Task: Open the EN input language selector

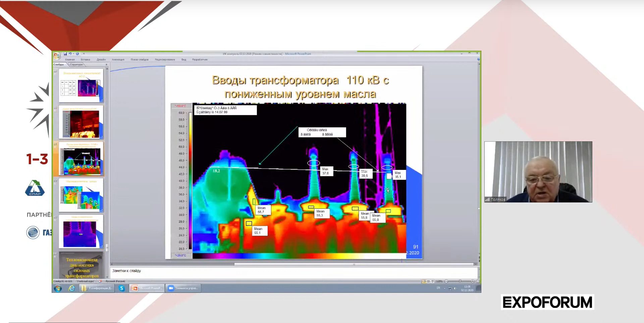Action: coord(438,288)
